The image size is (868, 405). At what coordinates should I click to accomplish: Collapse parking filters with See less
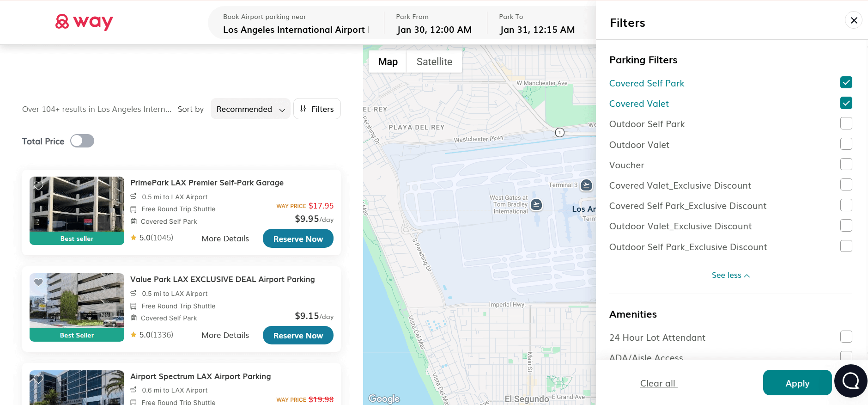tap(730, 275)
